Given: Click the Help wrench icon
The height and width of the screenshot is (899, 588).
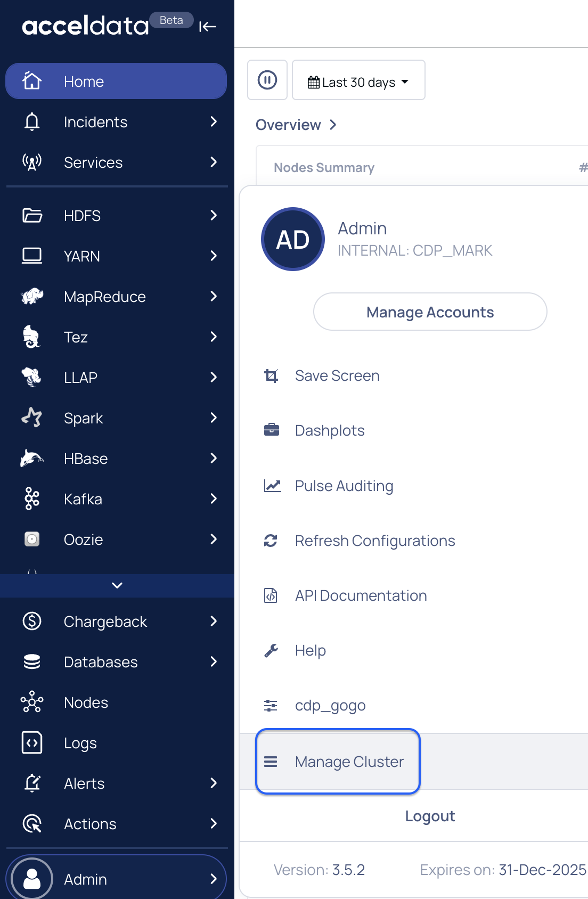Looking at the screenshot, I should (x=271, y=650).
